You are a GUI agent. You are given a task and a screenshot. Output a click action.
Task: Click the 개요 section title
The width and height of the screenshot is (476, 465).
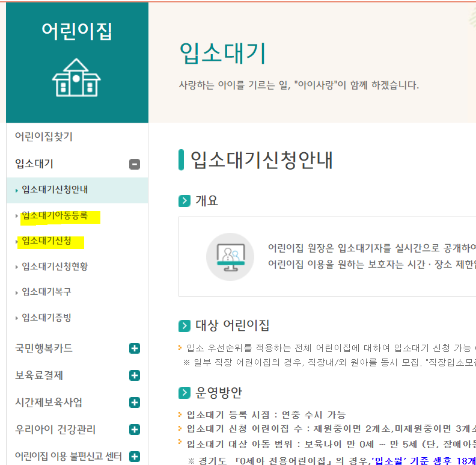point(206,201)
